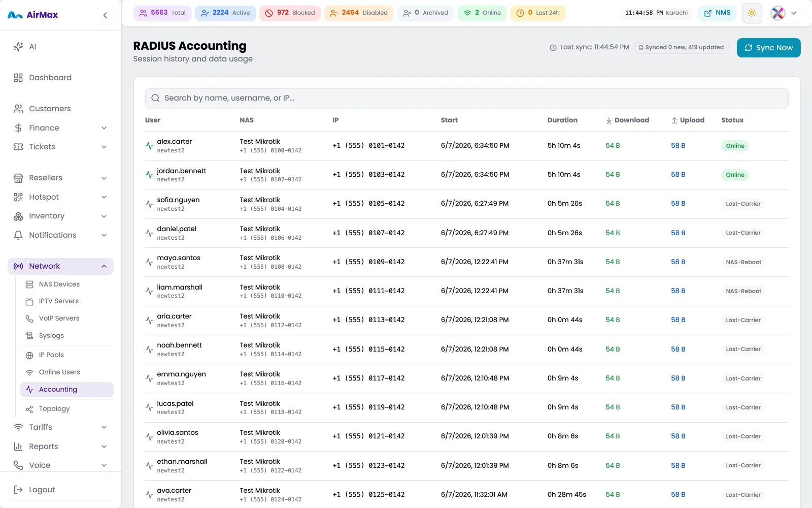Click the Logout arrow icon
This screenshot has width=812, height=508.
(18, 490)
